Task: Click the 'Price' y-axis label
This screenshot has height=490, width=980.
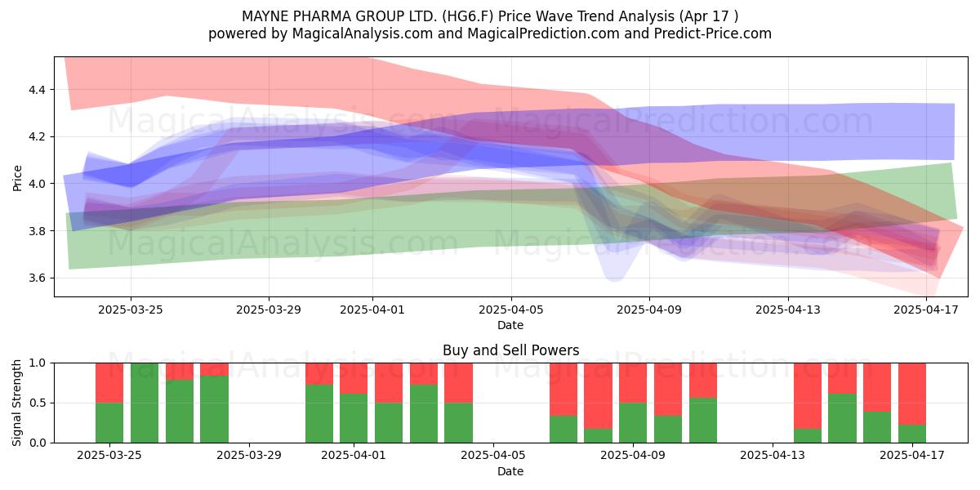Action: point(18,176)
